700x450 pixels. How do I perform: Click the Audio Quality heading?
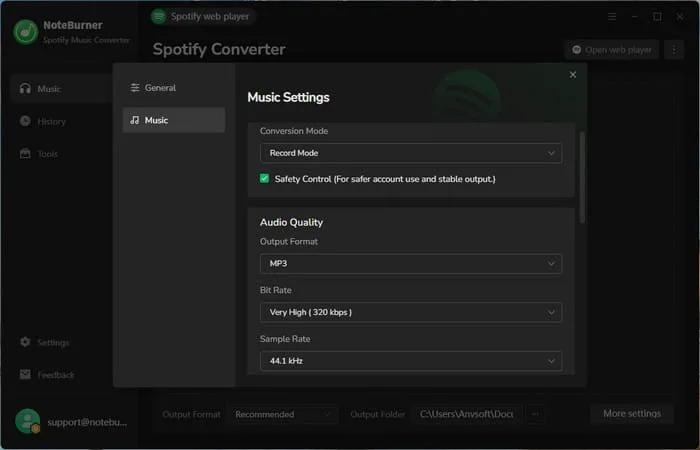pos(291,222)
